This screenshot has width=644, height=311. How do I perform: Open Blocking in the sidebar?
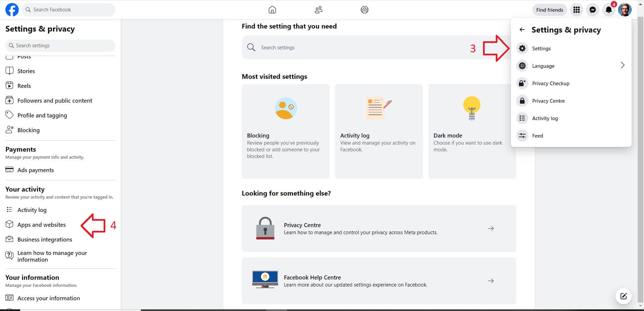[x=60, y=130]
